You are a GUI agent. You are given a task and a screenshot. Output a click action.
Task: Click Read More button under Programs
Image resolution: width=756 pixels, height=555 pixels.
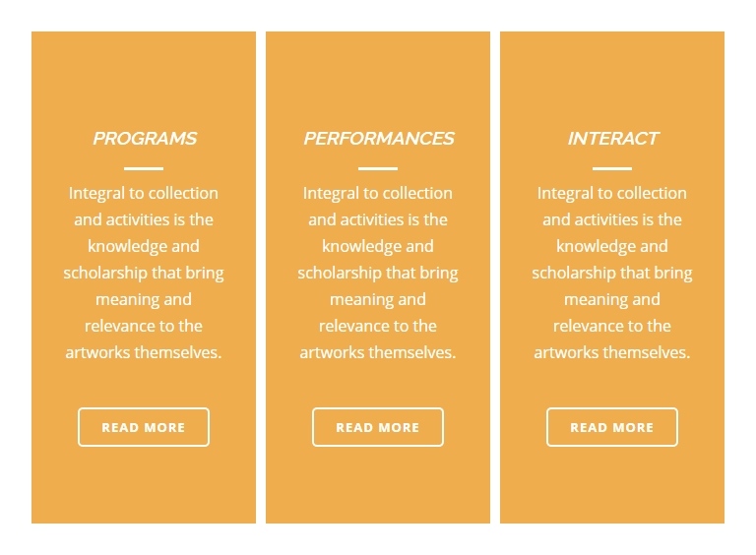tap(144, 427)
